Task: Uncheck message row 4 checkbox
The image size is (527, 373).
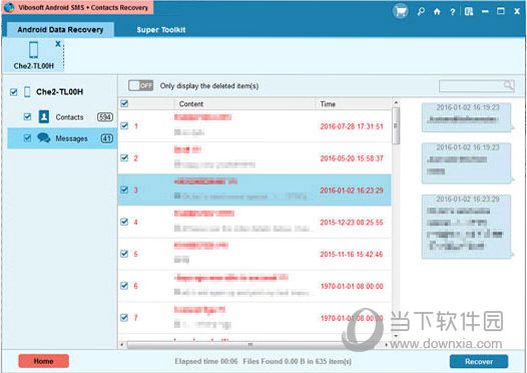Action: (x=124, y=222)
